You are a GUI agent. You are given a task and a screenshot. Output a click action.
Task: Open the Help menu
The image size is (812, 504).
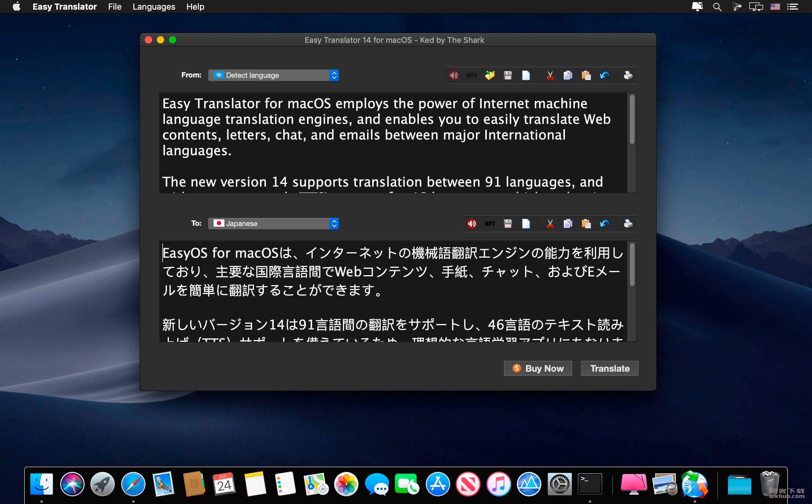pos(195,7)
